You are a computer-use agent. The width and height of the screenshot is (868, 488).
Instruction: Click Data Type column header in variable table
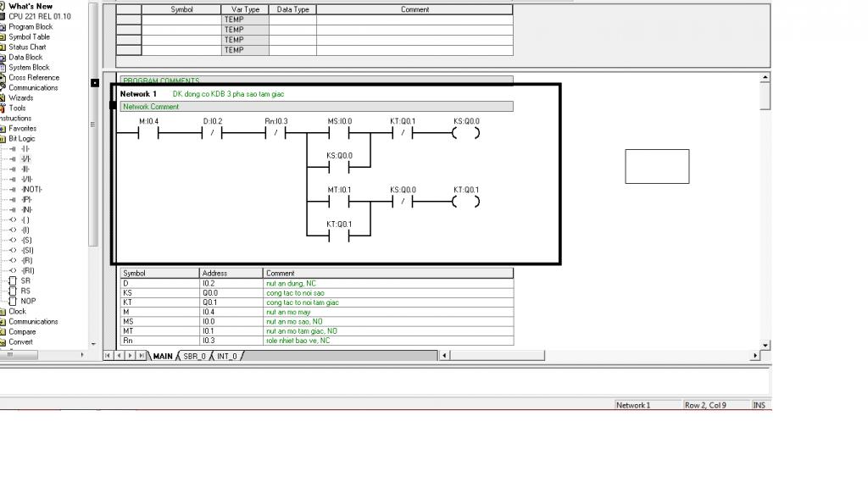(292, 9)
